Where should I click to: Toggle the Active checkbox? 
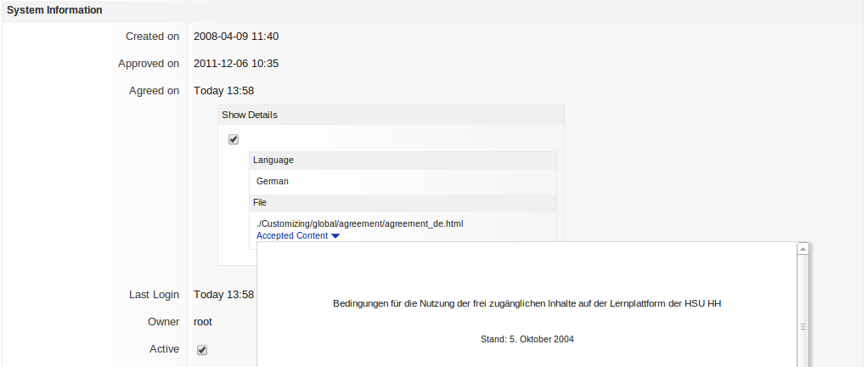point(202,349)
